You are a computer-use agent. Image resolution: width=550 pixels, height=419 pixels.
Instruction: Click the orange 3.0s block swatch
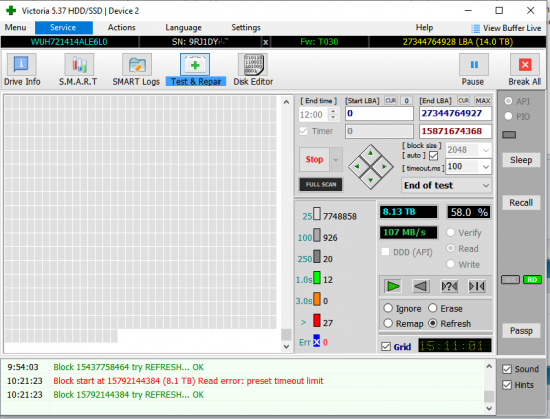(317, 299)
